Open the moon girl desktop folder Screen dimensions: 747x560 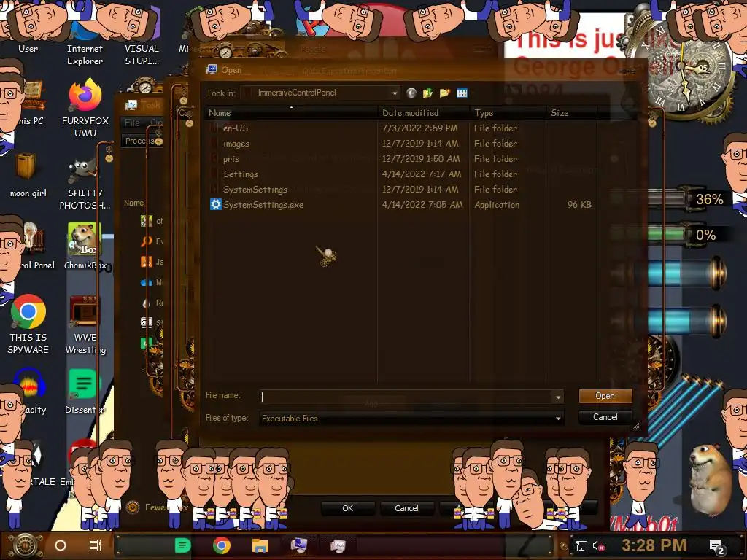28,175
